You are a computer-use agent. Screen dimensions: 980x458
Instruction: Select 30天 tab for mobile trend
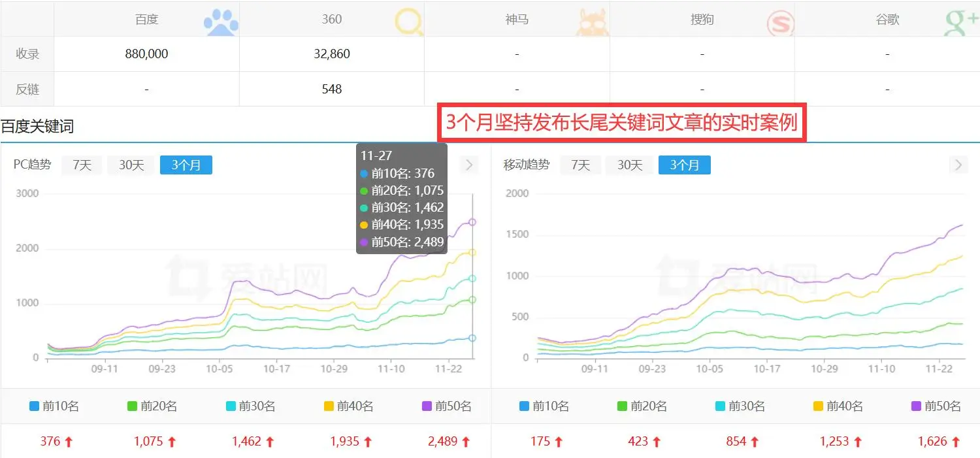628,165
